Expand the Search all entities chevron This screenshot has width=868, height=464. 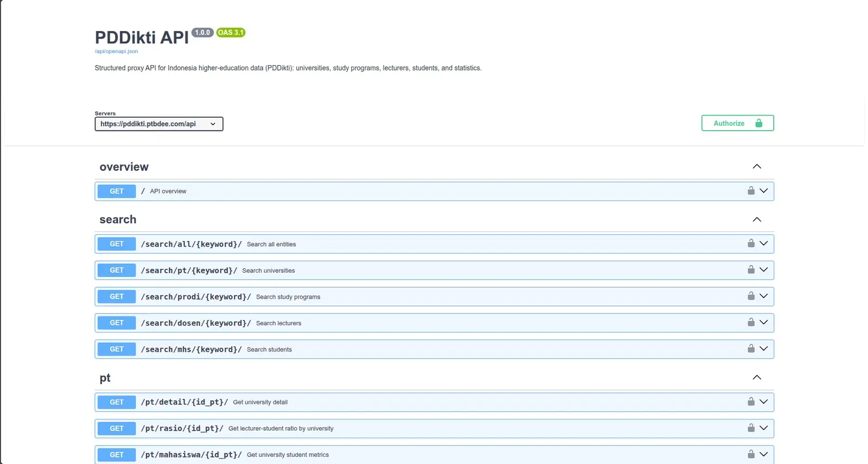[x=764, y=243]
